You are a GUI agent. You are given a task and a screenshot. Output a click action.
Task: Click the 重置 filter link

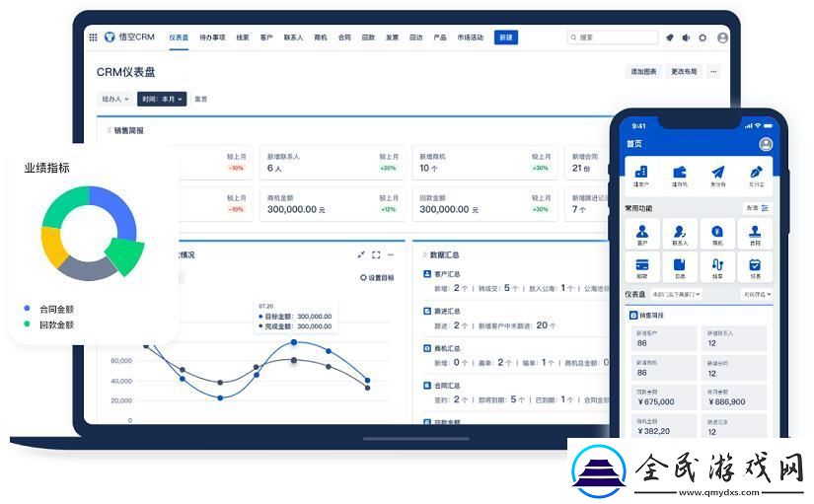(200, 99)
